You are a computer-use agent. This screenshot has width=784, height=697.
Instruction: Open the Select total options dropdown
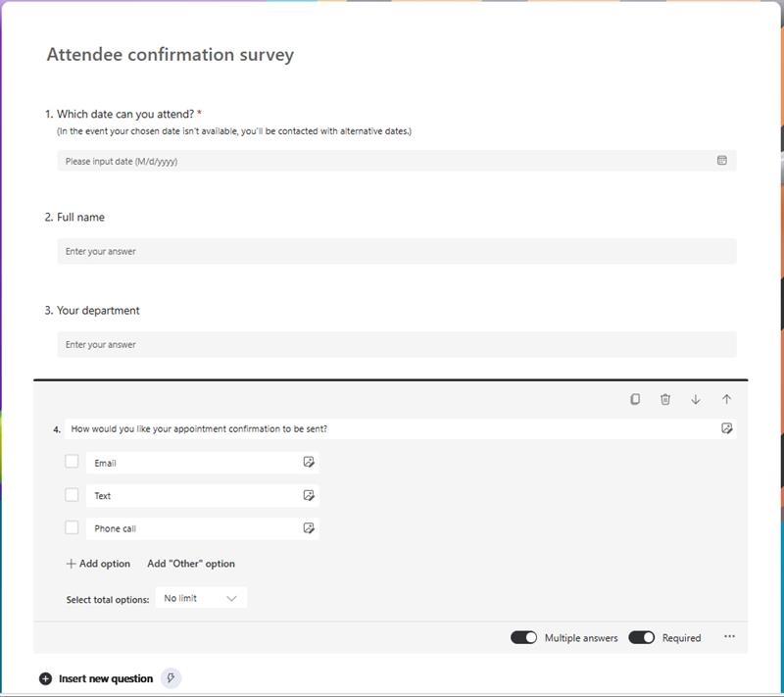[x=200, y=597]
